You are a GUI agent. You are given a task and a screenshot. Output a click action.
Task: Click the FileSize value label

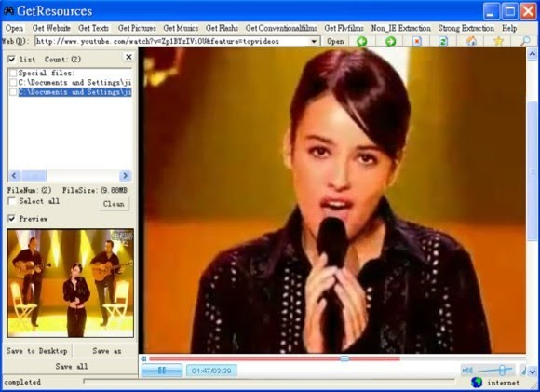(x=95, y=190)
